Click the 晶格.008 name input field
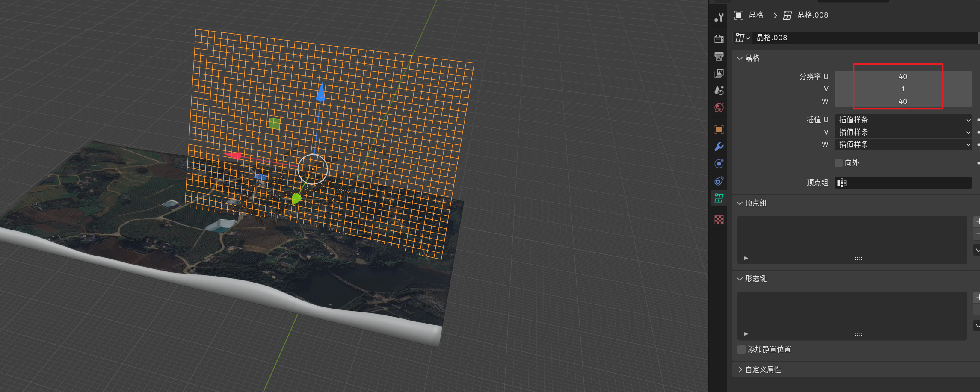The image size is (980, 392). [x=864, y=38]
